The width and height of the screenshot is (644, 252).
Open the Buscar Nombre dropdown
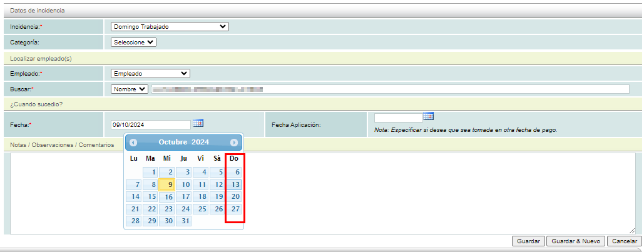click(130, 89)
